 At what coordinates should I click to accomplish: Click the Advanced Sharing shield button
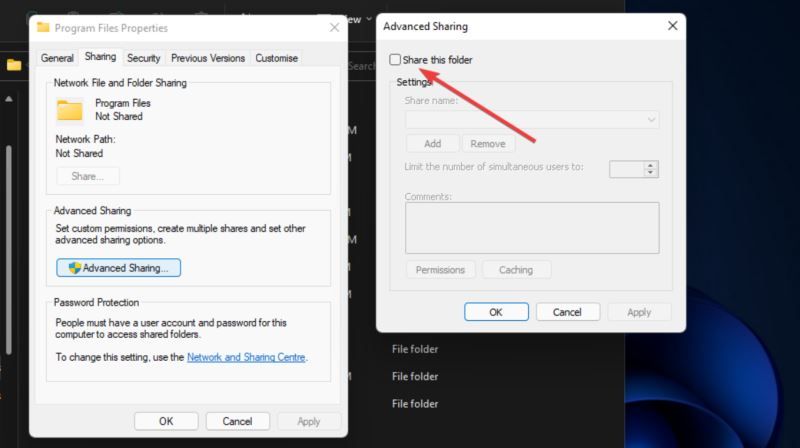coord(119,268)
